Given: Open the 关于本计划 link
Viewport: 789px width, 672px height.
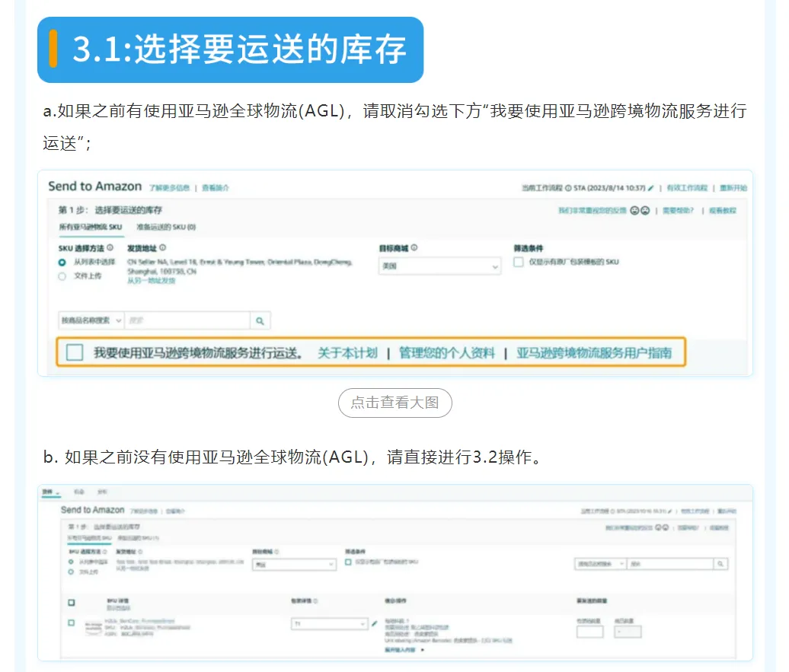Looking at the screenshot, I should (347, 353).
